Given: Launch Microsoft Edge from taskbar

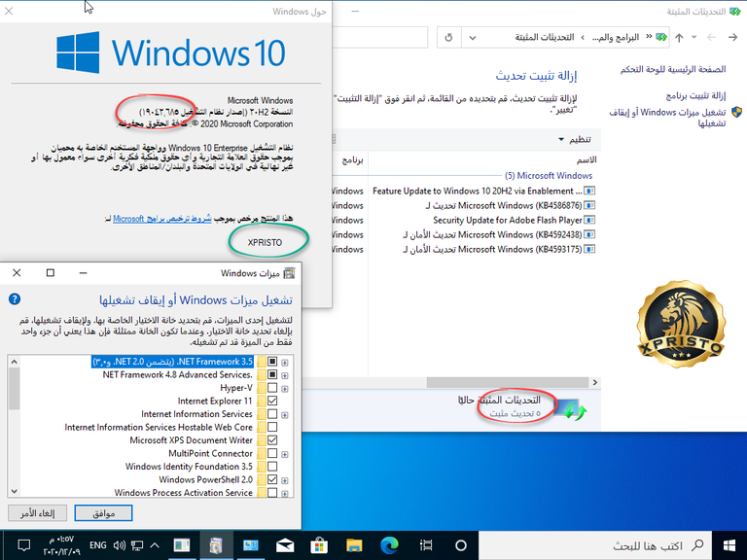Looking at the screenshot, I should click(389, 545).
